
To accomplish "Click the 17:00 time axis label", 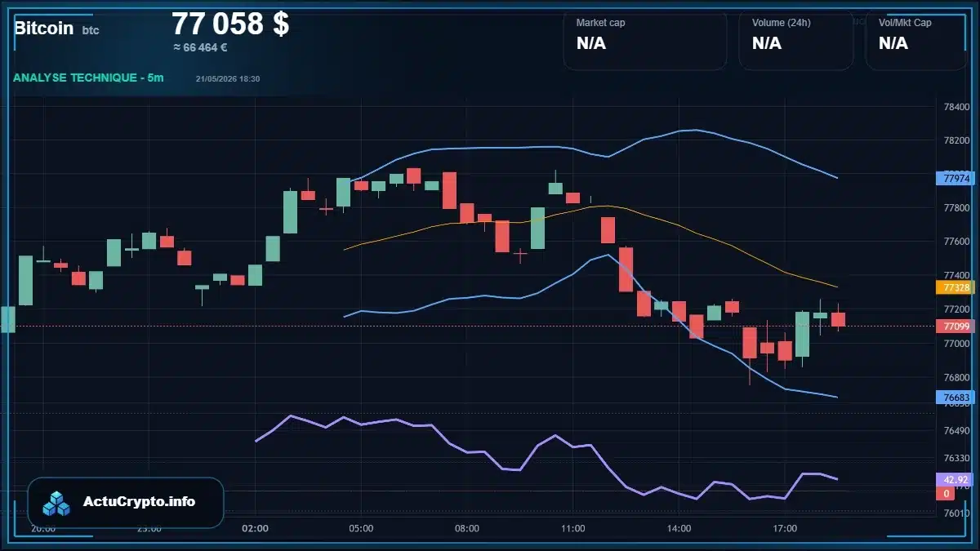I will point(785,528).
